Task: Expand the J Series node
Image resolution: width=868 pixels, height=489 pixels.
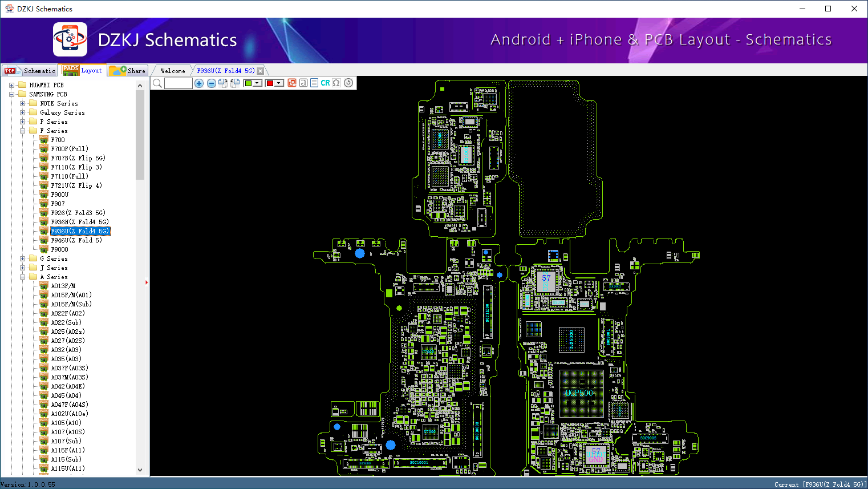Action: click(22, 268)
